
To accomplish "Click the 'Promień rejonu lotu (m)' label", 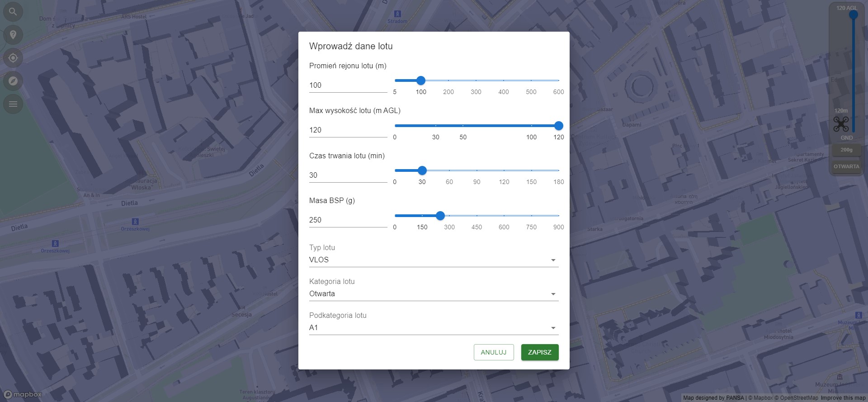I will (x=348, y=66).
